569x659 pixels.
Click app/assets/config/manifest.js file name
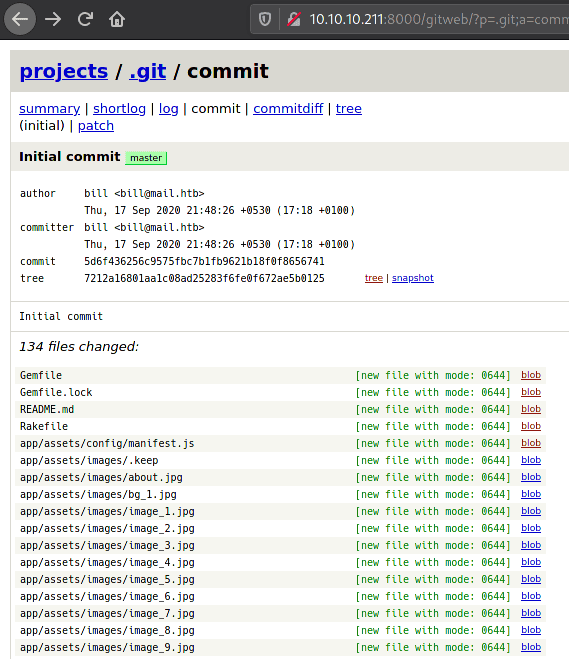pyautogui.click(x=107, y=443)
